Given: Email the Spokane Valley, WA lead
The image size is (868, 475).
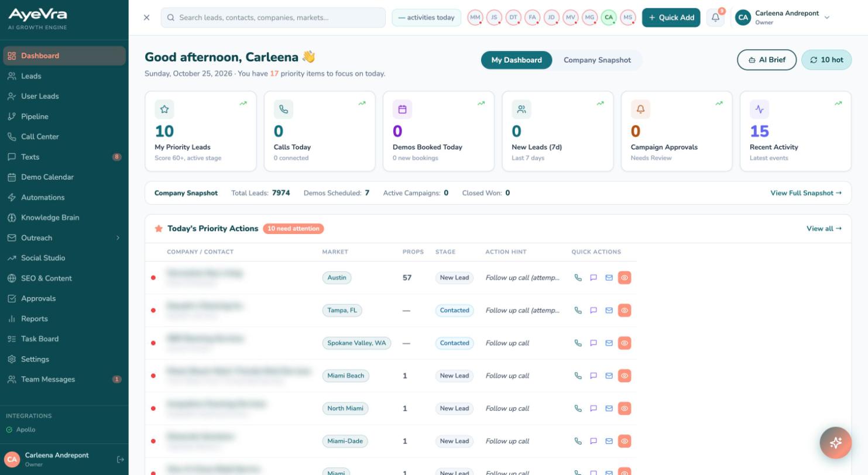Looking at the screenshot, I should pyautogui.click(x=609, y=343).
